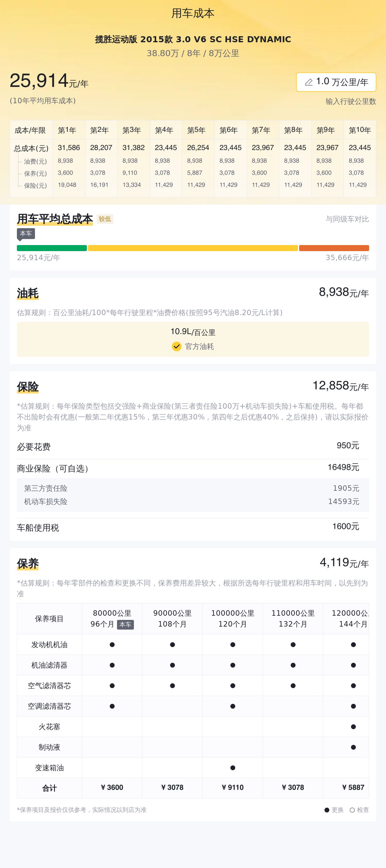Click the 12,858元/年 insurance figure
The image size is (386, 868).
pos(341,385)
